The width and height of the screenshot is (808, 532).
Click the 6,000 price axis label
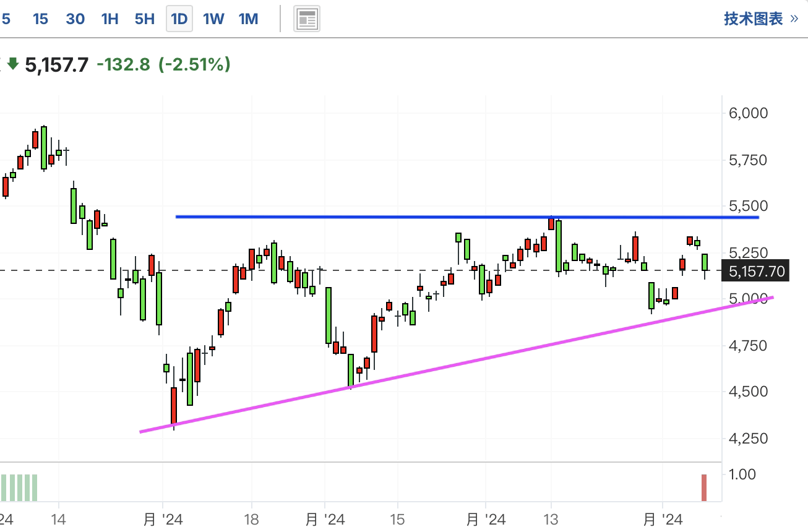[749, 113]
